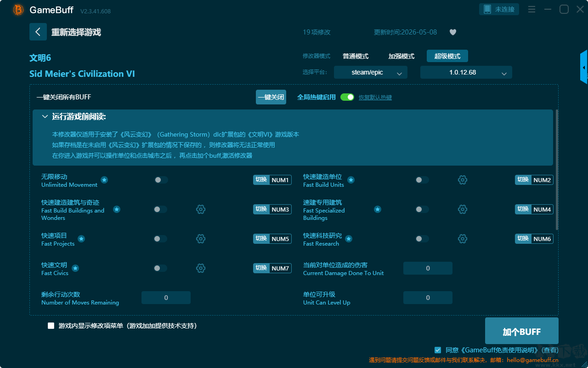
Task: Click NUM3 hotkey for Fast Build Buildings
Action: (280, 209)
